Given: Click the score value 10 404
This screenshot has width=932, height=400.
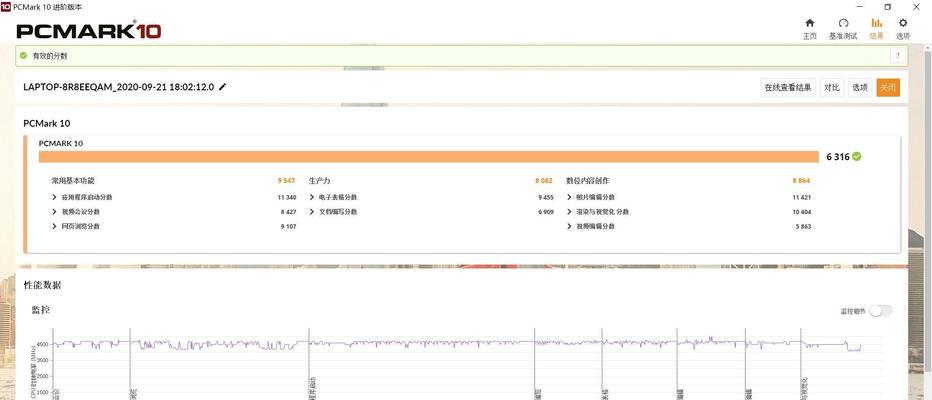Looking at the screenshot, I should 801,212.
